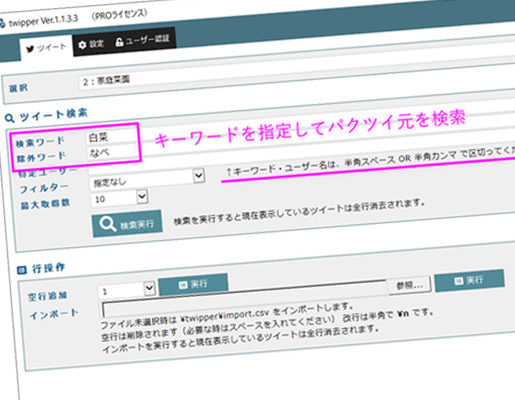Expand the 最大取得数 dropdown arrow

tap(142, 196)
